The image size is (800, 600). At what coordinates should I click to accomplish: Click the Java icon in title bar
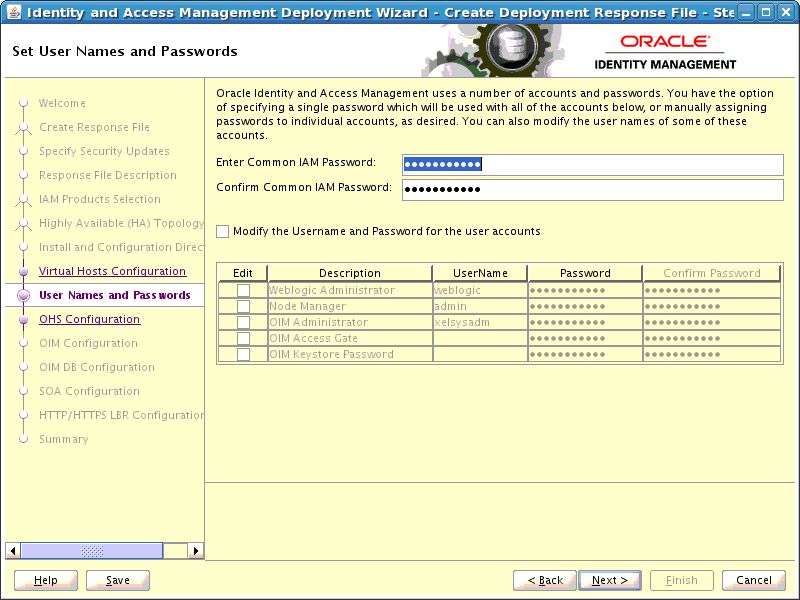tap(14, 12)
